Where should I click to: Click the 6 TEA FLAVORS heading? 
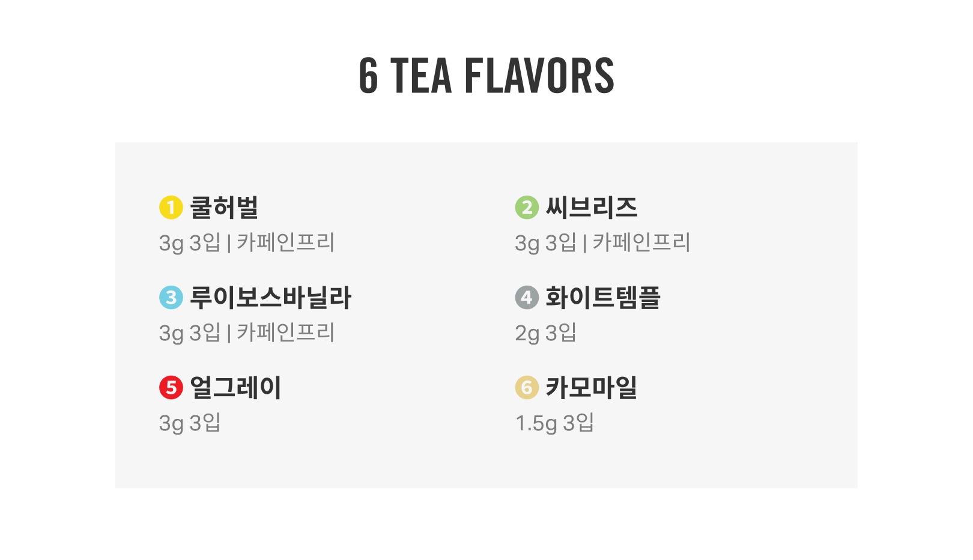click(x=486, y=76)
